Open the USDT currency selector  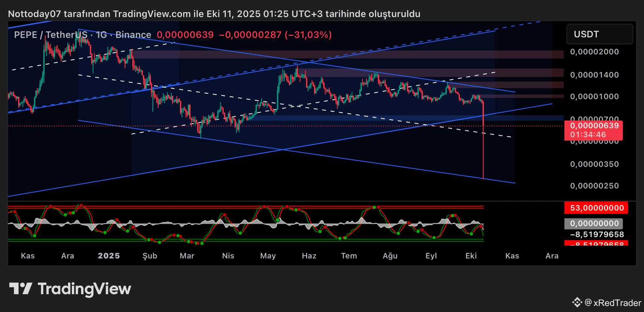click(x=600, y=34)
